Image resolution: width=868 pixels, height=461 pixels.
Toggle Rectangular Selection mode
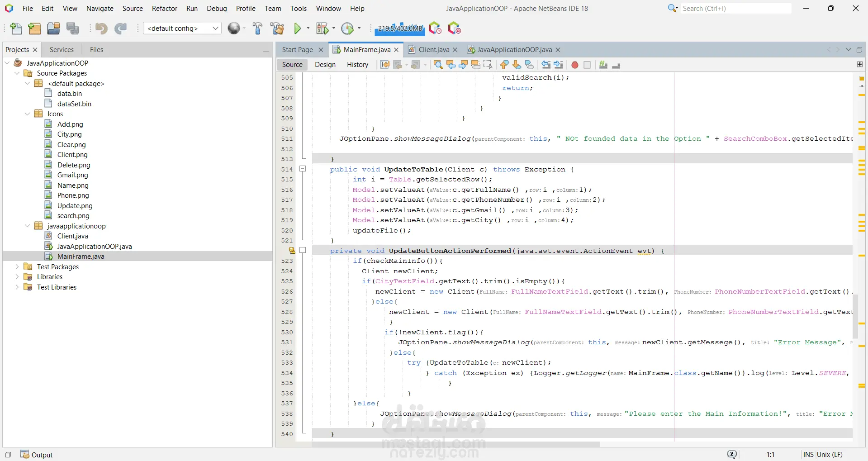pos(488,65)
